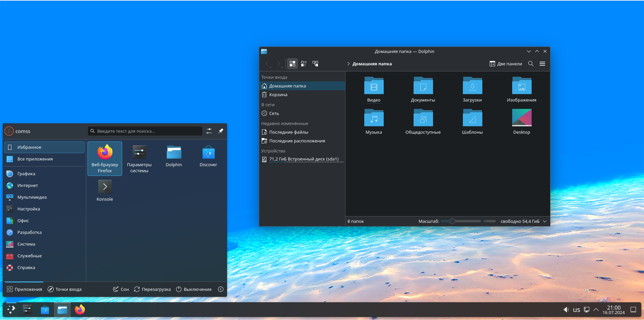Select Графика category in launcher
This screenshot has width=644, height=320.
[44, 174]
